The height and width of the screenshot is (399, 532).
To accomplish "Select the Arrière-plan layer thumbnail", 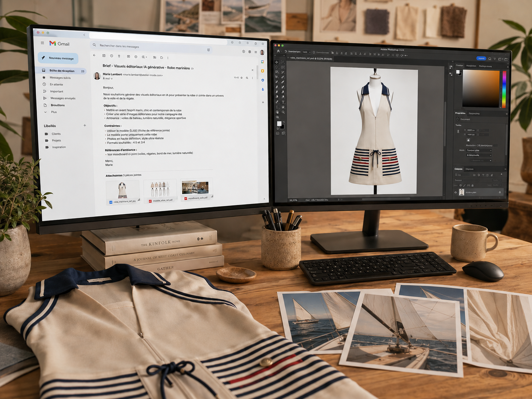I will click(462, 192).
